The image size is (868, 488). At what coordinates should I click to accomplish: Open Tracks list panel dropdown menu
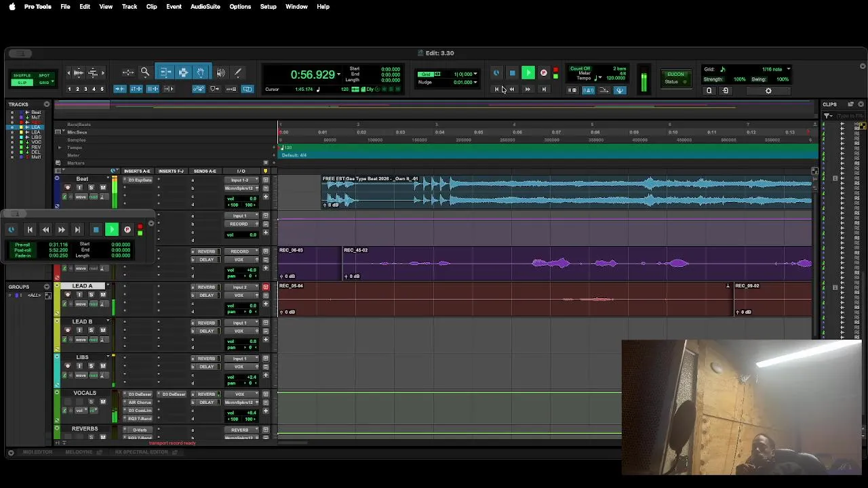point(47,104)
